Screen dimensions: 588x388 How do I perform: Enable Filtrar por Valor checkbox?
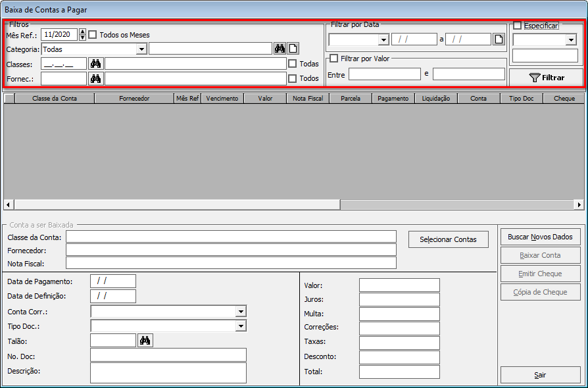tap(333, 59)
